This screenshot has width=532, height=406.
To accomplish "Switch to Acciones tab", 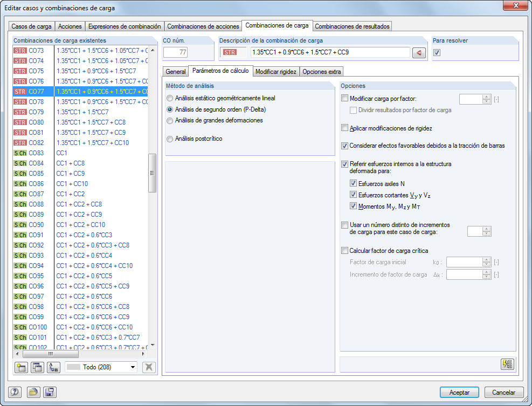I will pos(70,26).
